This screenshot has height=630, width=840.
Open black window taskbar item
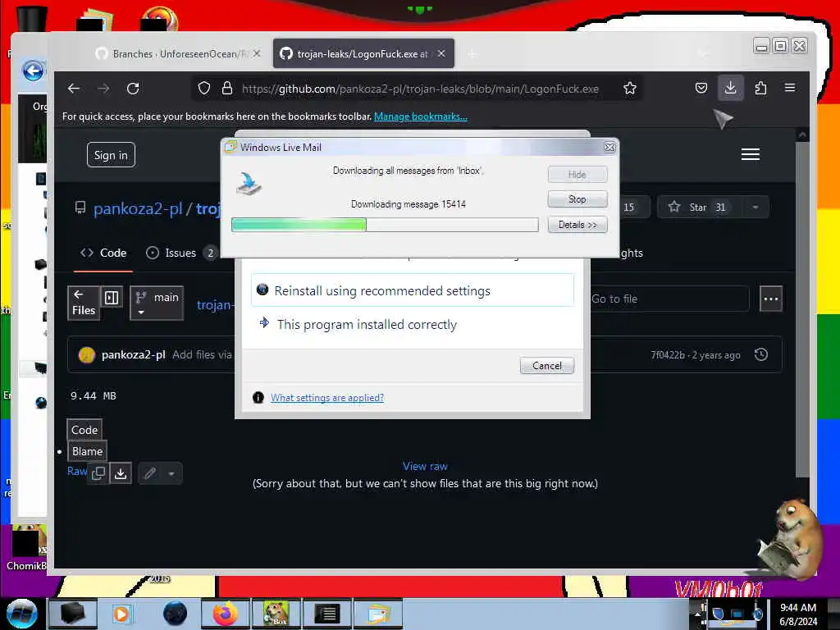tap(73, 614)
